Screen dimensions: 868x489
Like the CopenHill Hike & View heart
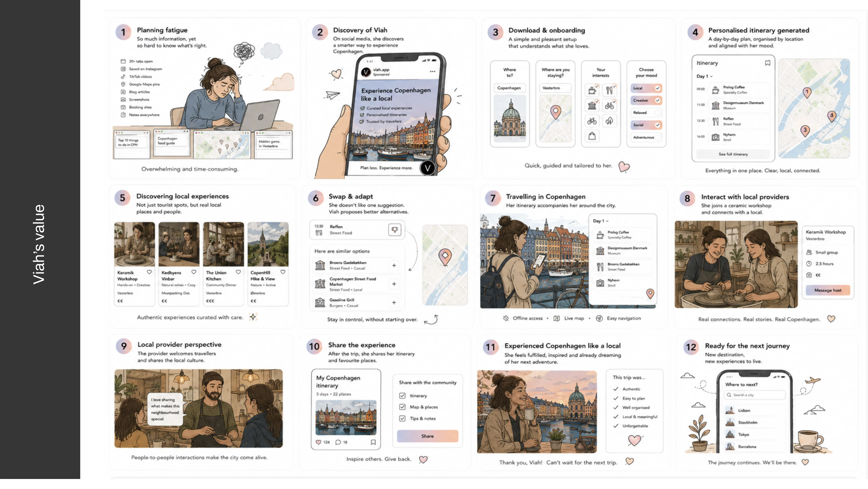point(283,272)
